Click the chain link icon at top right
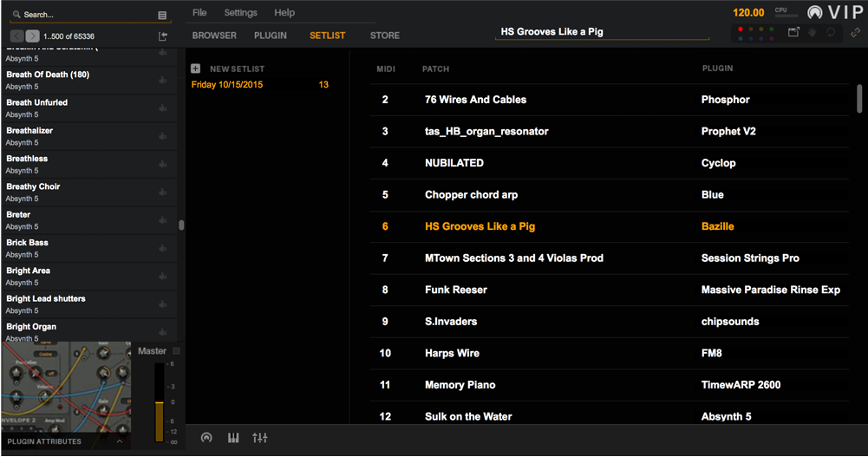 coord(855,32)
